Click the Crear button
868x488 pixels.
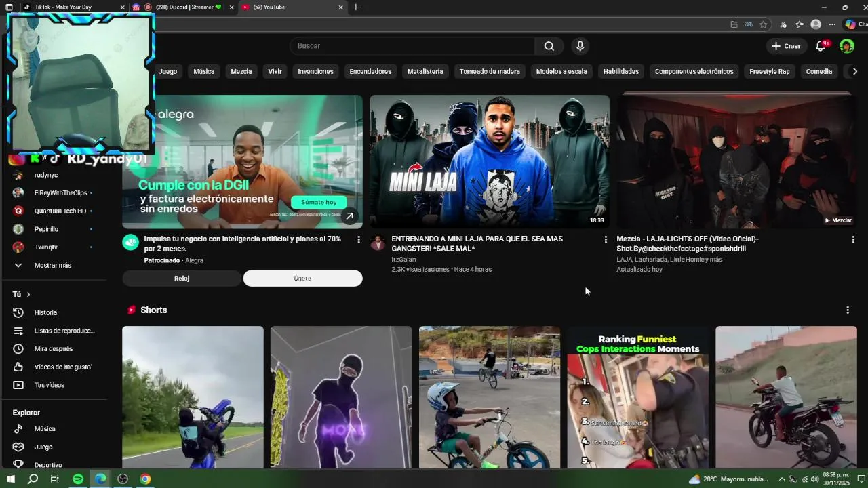pos(786,46)
